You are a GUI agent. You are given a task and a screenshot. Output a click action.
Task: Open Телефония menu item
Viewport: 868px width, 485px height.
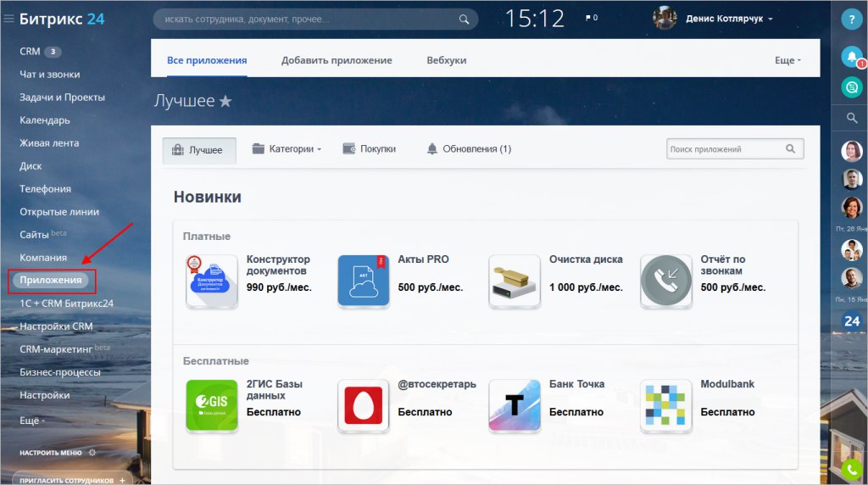coord(46,189)
